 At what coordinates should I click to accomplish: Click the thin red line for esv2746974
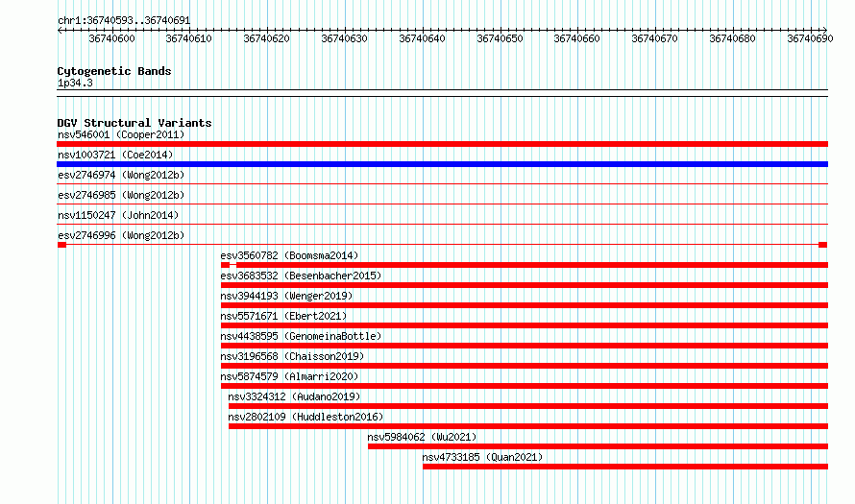(x=442, y=184)
